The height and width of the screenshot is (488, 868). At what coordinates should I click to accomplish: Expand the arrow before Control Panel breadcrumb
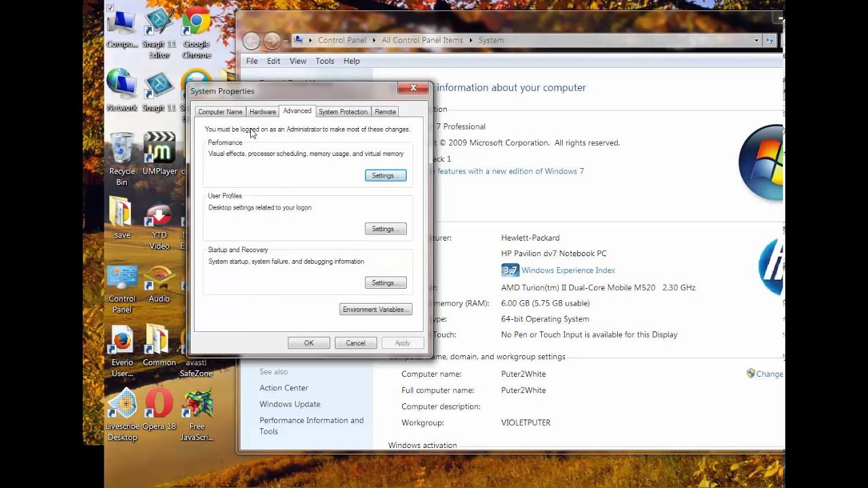311,40
